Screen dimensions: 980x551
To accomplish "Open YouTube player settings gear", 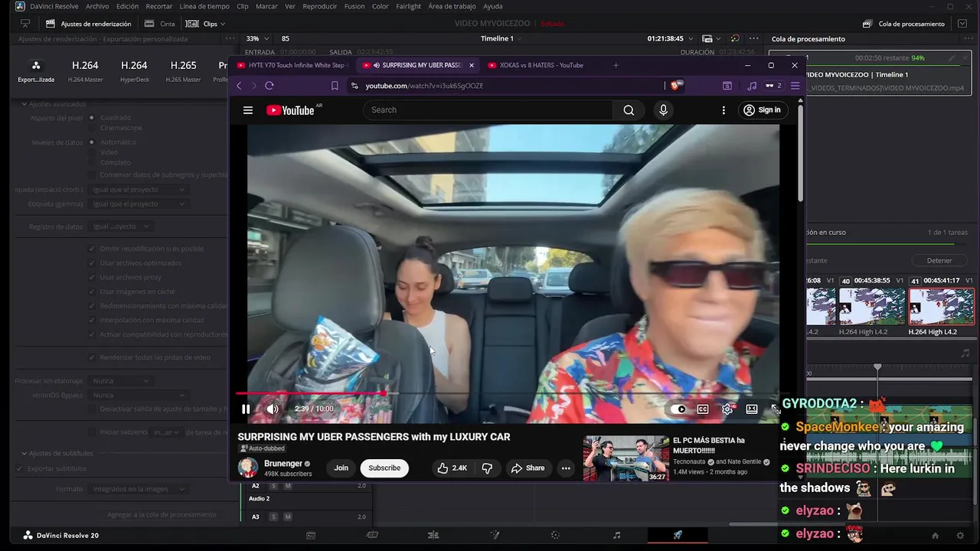I will (727, 409).
